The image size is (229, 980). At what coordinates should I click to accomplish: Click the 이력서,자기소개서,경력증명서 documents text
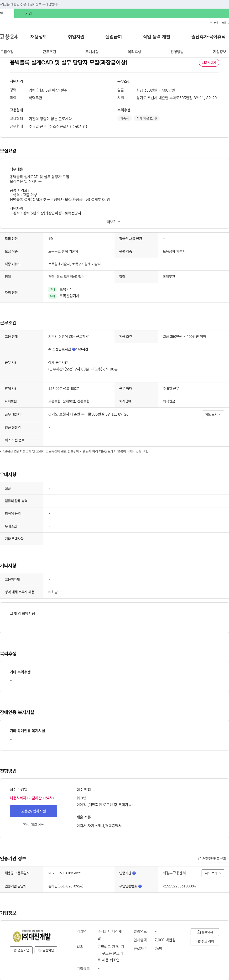coord(99,826)
